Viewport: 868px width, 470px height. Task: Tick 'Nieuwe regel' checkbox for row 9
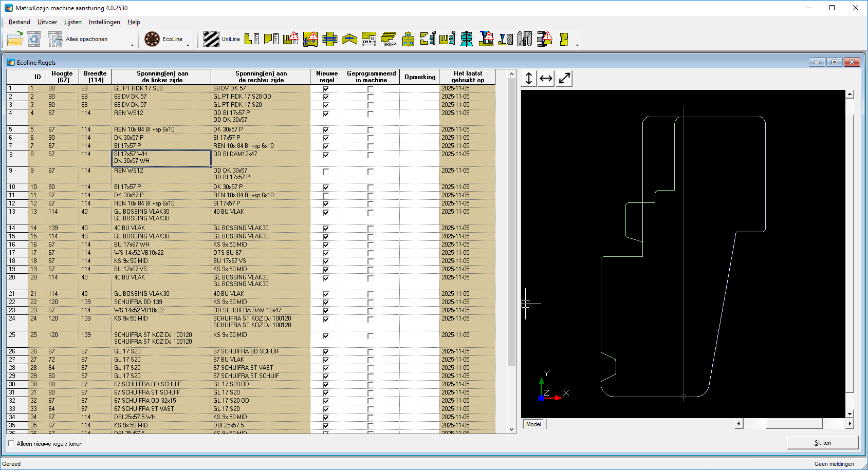click(x=325, y=172)
